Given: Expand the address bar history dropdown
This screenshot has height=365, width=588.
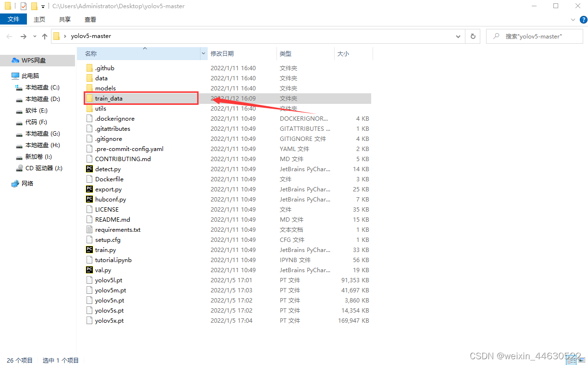Looking at the screenshot, I should [x=458, y=36].
